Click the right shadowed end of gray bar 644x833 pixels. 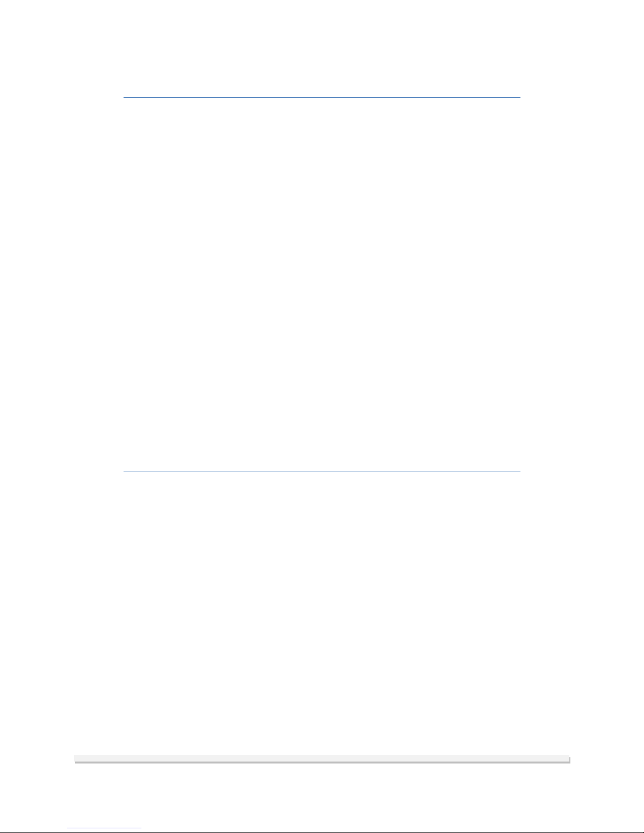point(569,759)
